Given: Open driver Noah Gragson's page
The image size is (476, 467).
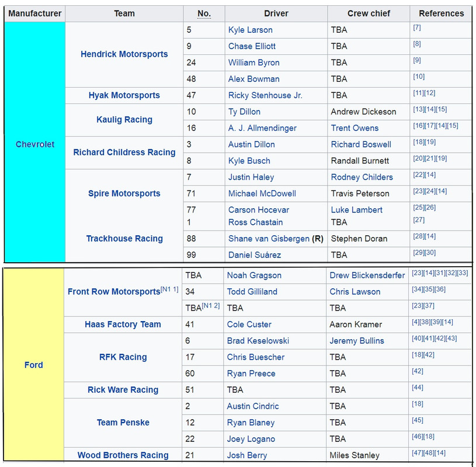Looking at the screenshot, I should point(255,276).
